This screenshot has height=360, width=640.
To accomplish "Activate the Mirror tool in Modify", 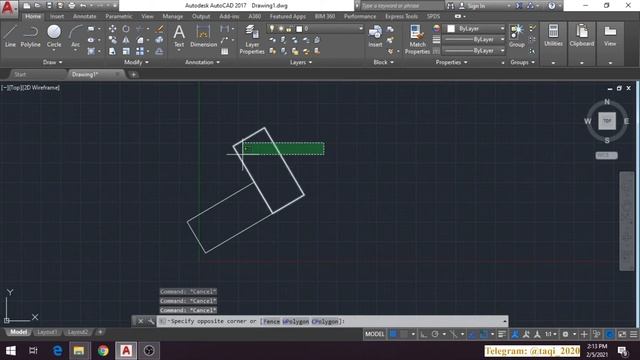I will pyautogui.click(x=126, y=40).
